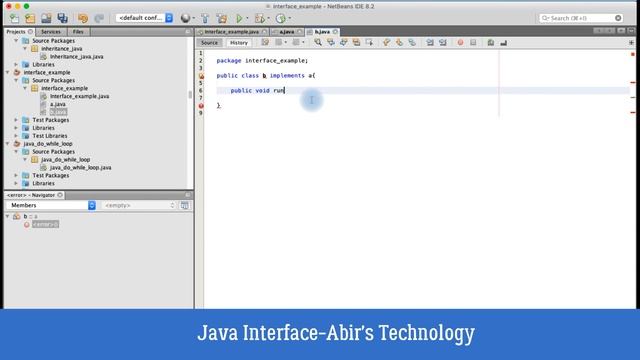Toggle Highlight Search icon in editor
Viewport: 640px width, 360px height.
pos(356,42)
